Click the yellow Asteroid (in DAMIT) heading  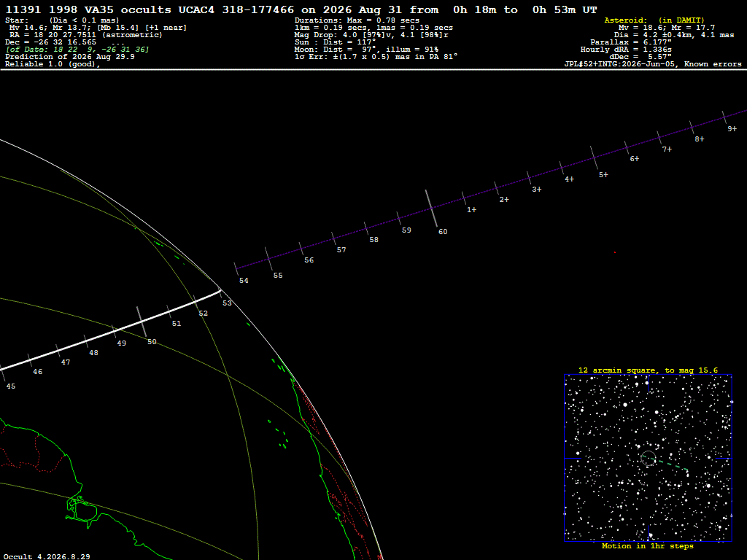click(x=654, y=20)
